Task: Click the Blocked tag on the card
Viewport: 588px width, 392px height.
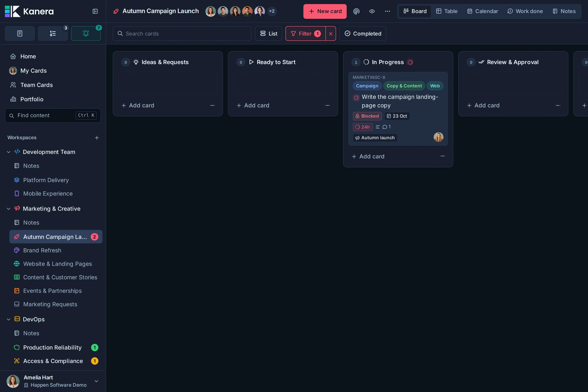Action: point(367,116)
